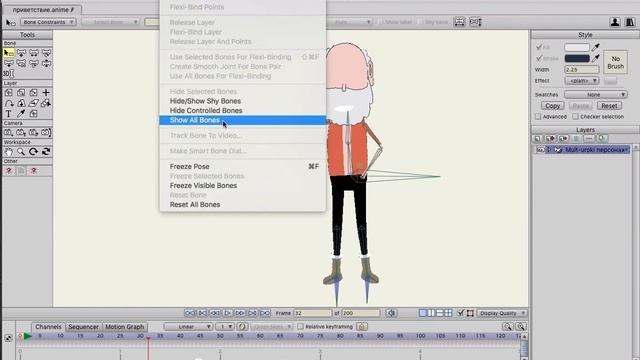Toggle the Stroke checkbox

[x=539, y=58]
